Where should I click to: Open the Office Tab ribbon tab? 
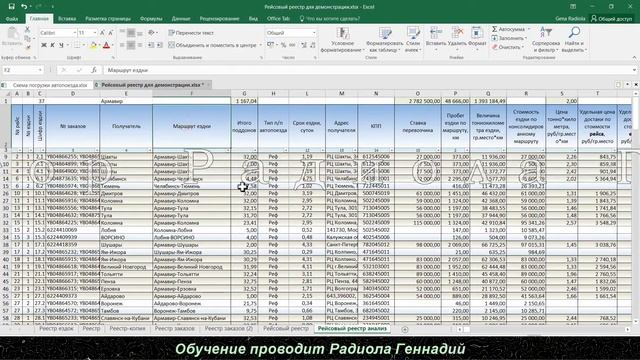point(278,19)
